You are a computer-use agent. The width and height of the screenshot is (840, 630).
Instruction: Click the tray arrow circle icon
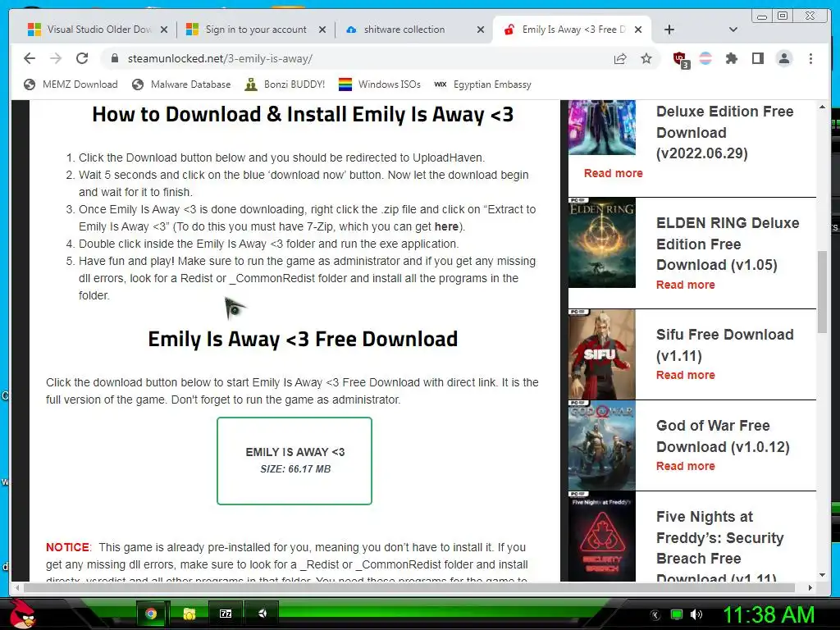[x=655, y=615]
